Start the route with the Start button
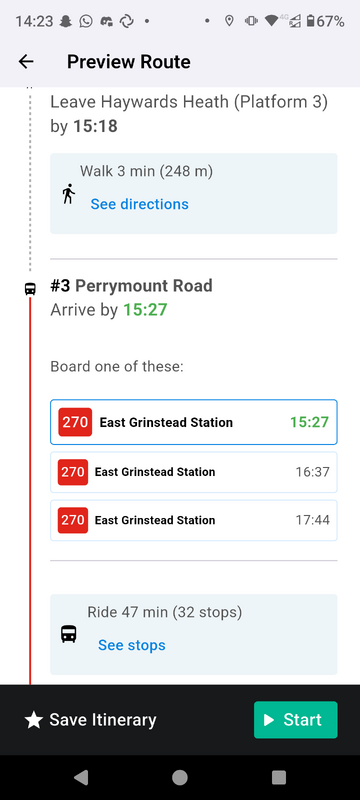The width and height of the screenshot is (360, 800). pos(296,720)
